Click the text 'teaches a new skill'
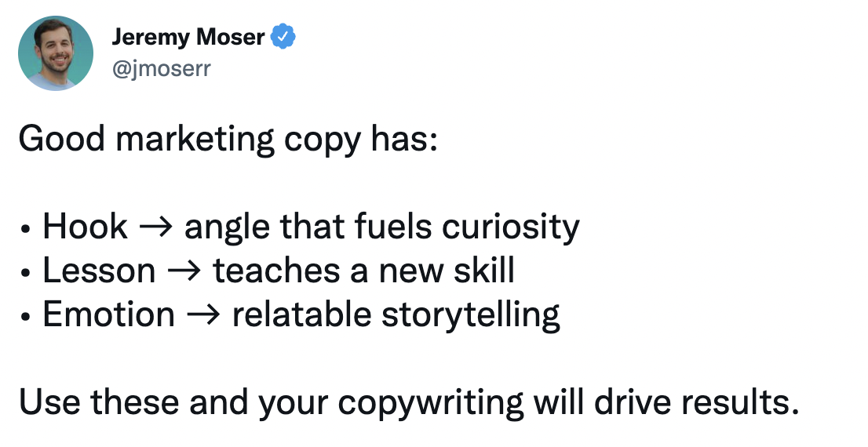This screenshot has width=868, height=447. point(363,271)
